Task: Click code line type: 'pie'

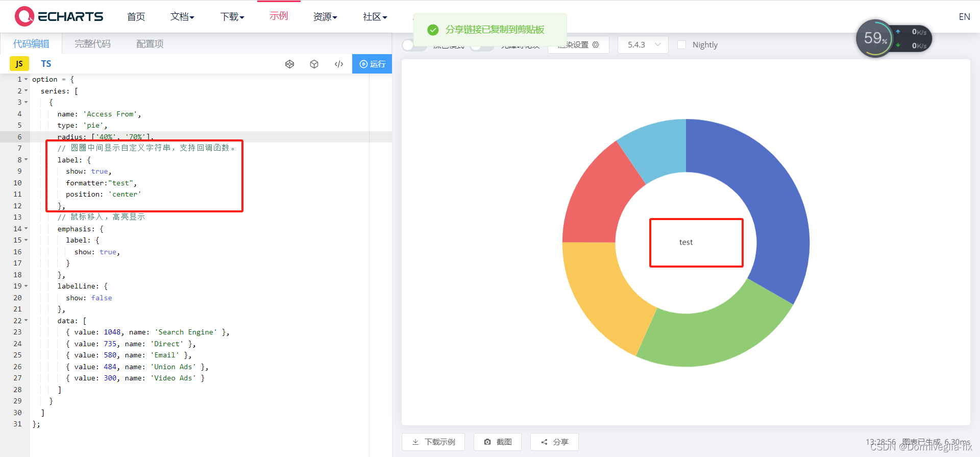Action: tap(82, 125)
